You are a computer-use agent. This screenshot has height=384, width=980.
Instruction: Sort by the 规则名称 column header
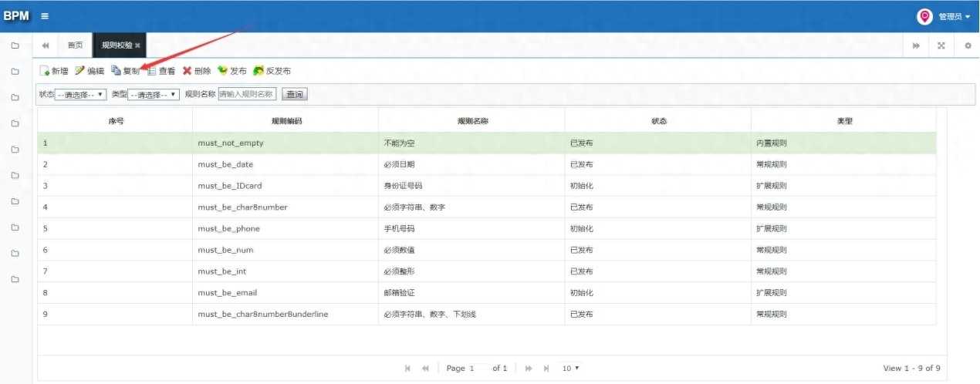(x=472, y=121)
